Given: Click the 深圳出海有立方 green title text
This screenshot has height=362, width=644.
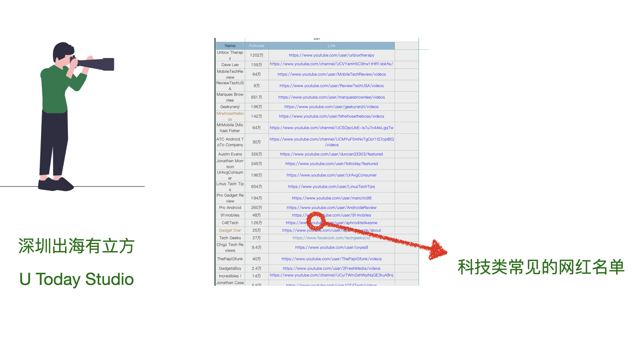Looking at the screenshot, I should click(x=76, y=246).
